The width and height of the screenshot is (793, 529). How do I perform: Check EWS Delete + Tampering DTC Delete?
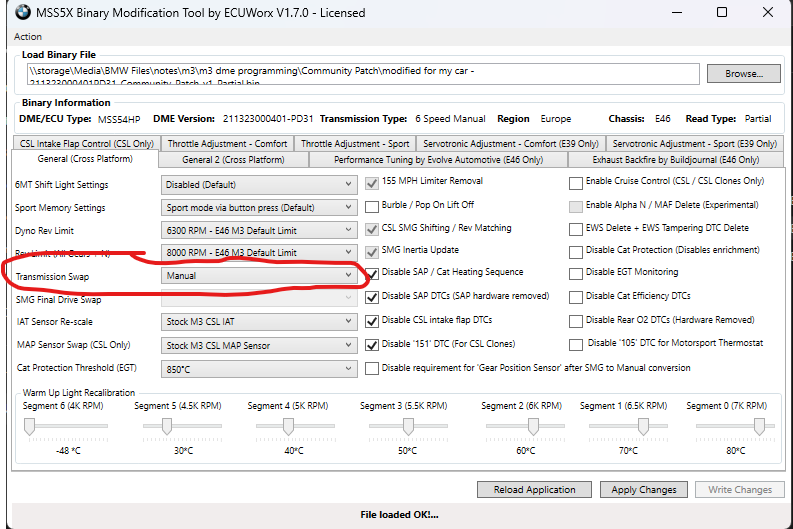pos(576,229)
